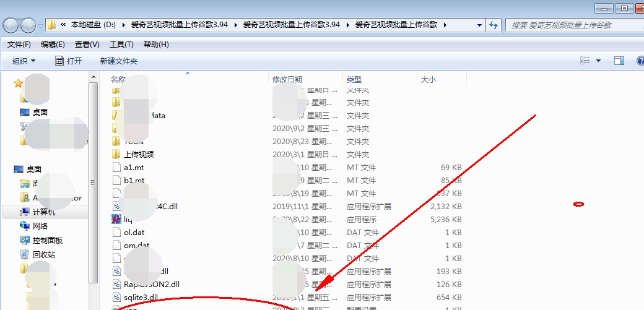Navigate to 本地磁盘 (D:) breadcrumb
The width and height of the screenshot is (644, 310).
point(94,25)
